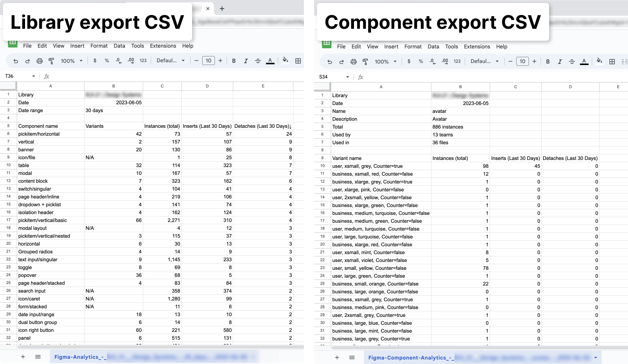Format as currency in Library export toolbar

coord(95,61)
